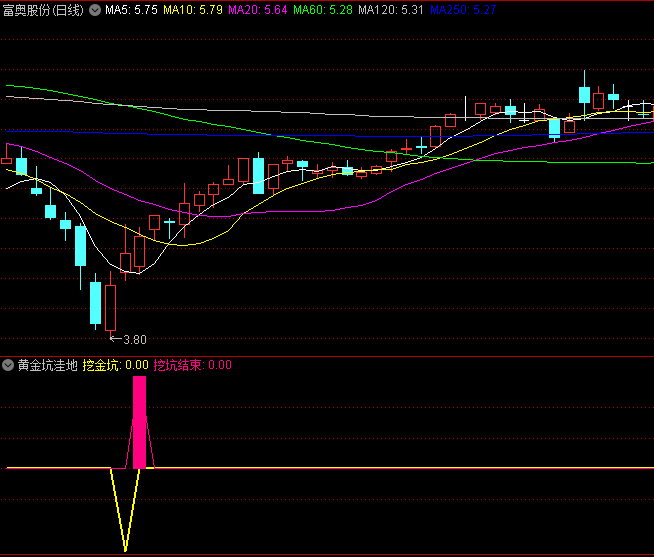Click the 挖坑结束: 0.00 value label
This screenshot has width=654, height=557.
pyautogui.click(x=193, y=365)
